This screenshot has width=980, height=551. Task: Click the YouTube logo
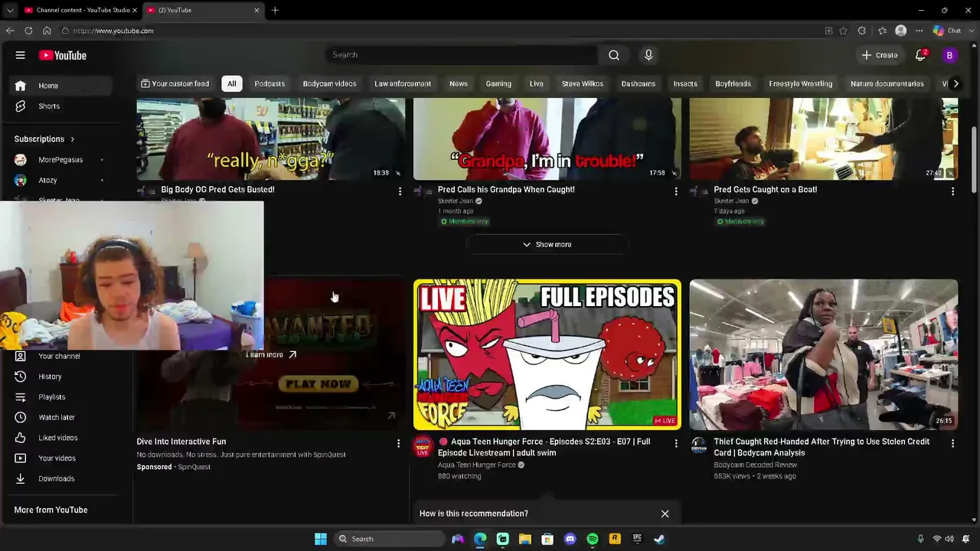[x=63, y=55]
